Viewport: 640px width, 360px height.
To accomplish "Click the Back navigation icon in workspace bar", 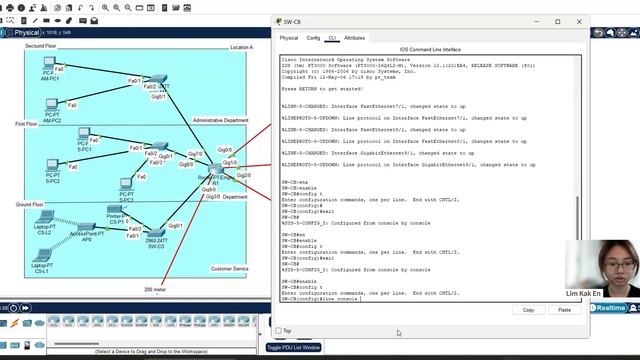I will pyautogui.click(x=598, y=33).
